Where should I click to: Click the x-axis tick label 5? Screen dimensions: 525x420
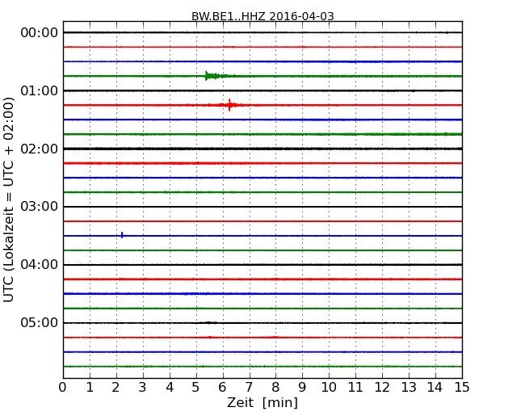pos(195,388)
